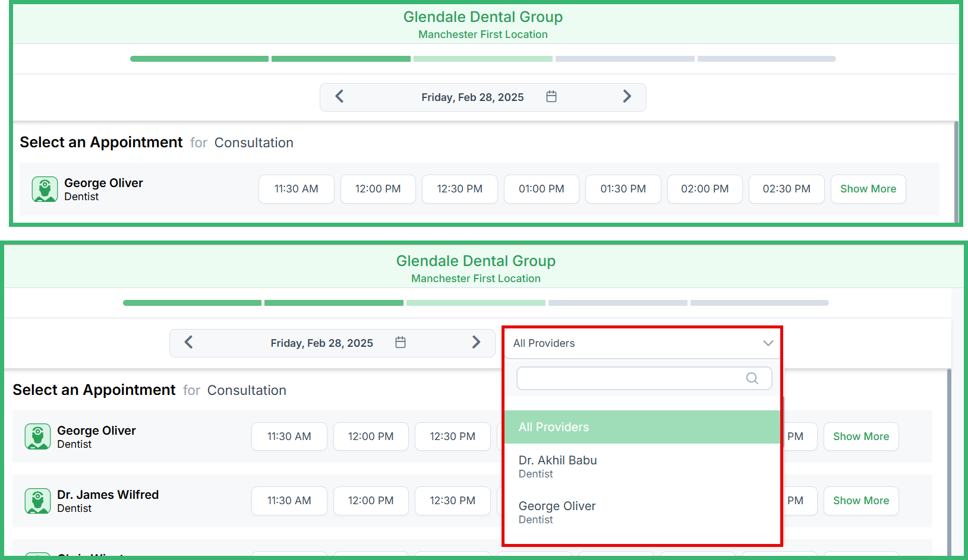Open the calendar icon in the lower panel
The image size is (968, 560).
[x=401, y=343]
